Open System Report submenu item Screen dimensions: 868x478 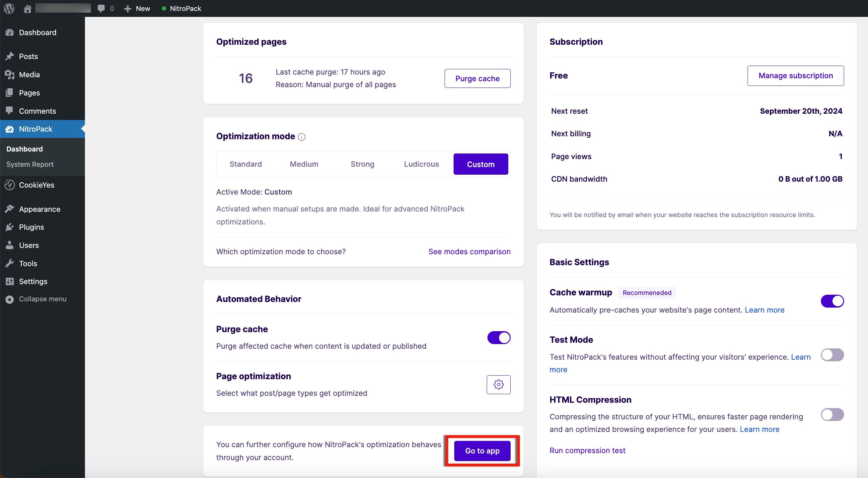click(30, 164)
